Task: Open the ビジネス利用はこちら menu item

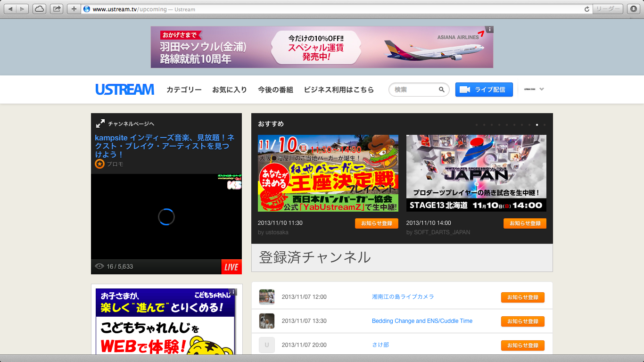Action: (339, 90)
